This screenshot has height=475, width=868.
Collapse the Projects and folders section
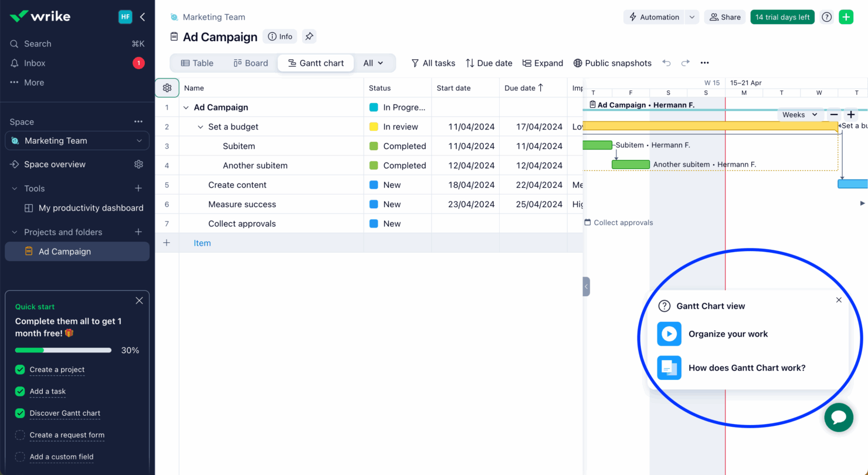(15, 232)
